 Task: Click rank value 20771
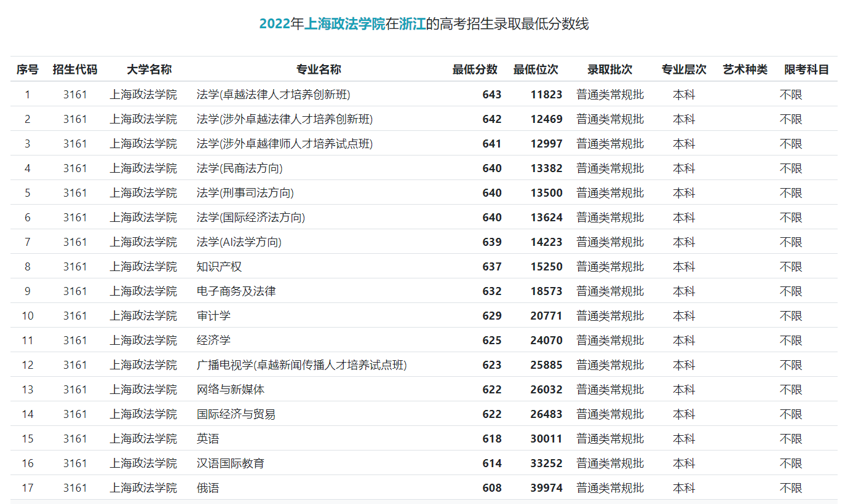547,316
